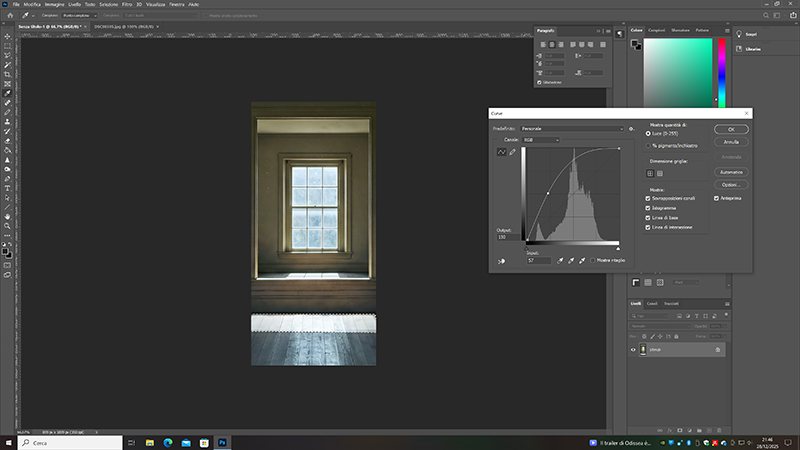Viewport: 800px width, 450px height.
Task: Open layer blending mode dropdown
Action: (x=660, y=326)
